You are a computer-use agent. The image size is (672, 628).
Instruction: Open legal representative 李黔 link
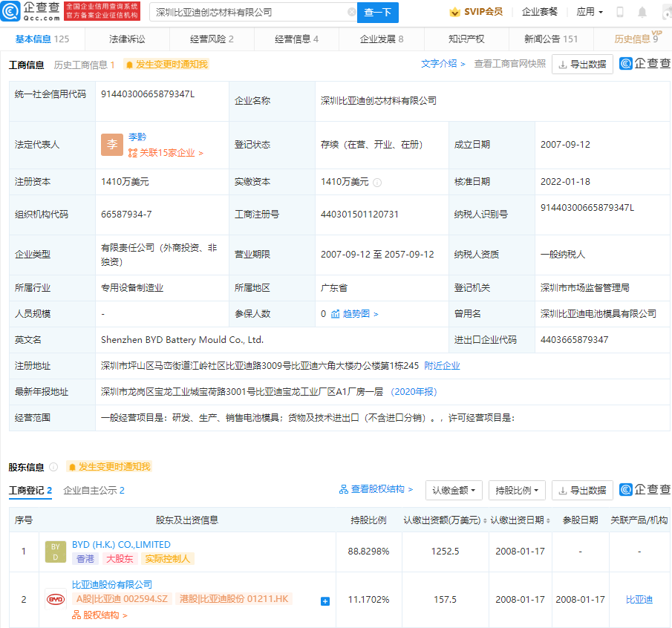[137, 137]
